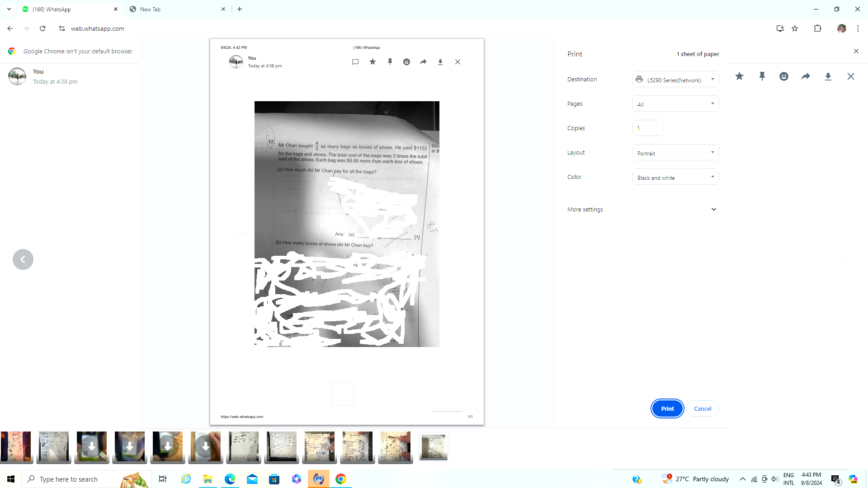The image size is (868, 488).
Task: Open the tab search dropdown arrow
Action: pos(9,9)
